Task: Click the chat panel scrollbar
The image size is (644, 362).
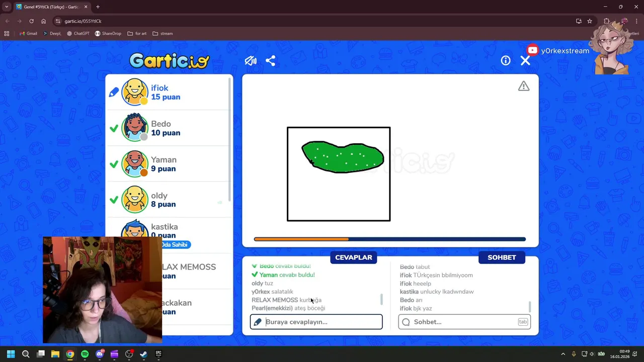Action: point(529,306)
